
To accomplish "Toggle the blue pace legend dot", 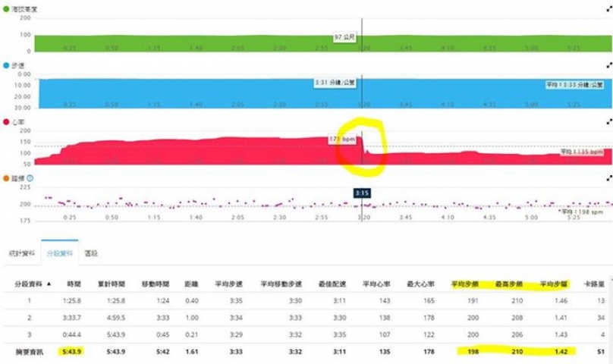I will coord(6,65).
